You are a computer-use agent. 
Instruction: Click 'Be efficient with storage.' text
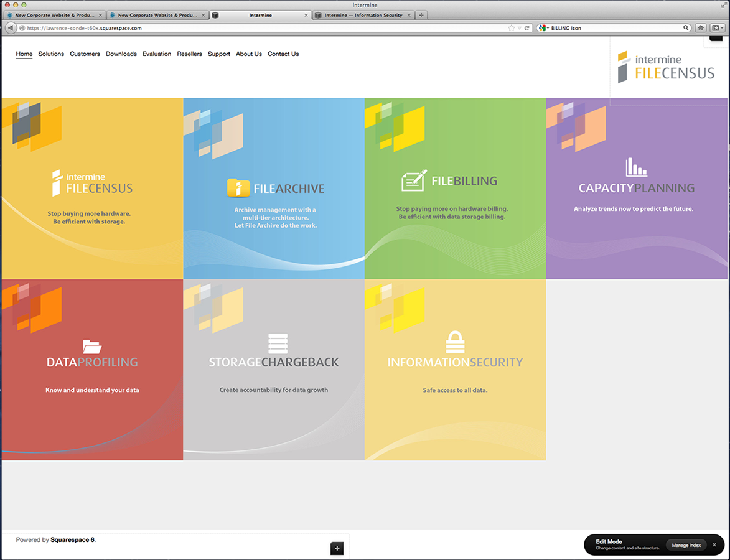[x=89, y=222]
